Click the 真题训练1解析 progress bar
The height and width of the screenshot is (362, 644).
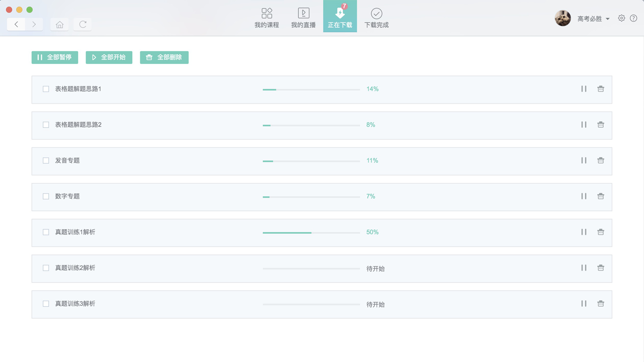pyautogui.click(x=311, y=232)
